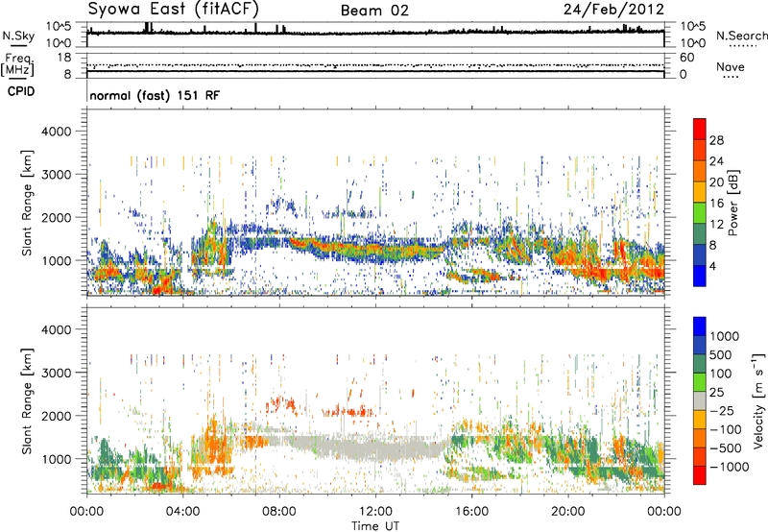Click the 'Velocity [m s-1]' color bar title
The width and height of the screenshot is (768, 532).
[758, 400]
